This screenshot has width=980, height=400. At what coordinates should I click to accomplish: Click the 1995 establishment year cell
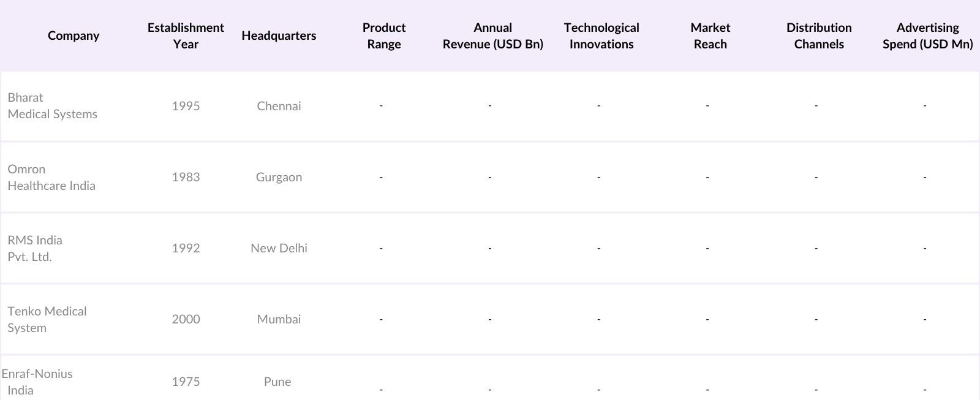(x=186, y=106)
